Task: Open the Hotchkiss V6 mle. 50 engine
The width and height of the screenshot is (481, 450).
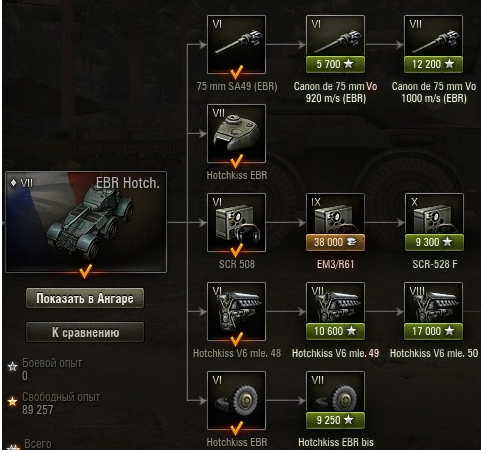Action: point(433,311)
